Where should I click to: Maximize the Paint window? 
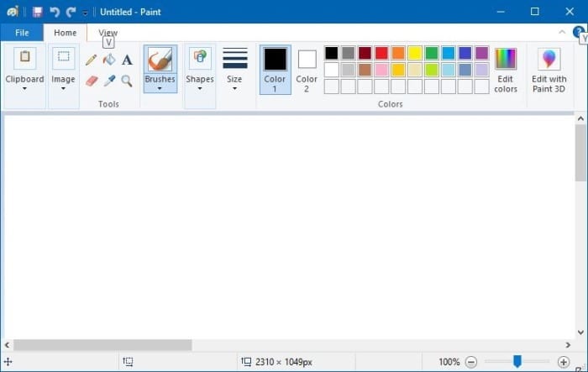click(535, 12)
